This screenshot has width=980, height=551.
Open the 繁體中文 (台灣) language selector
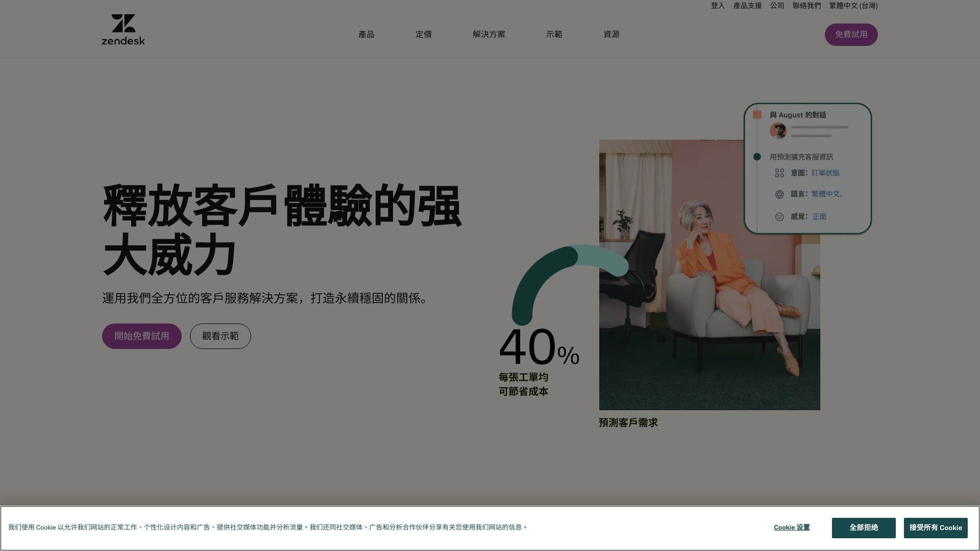click(x=853, y=6)
